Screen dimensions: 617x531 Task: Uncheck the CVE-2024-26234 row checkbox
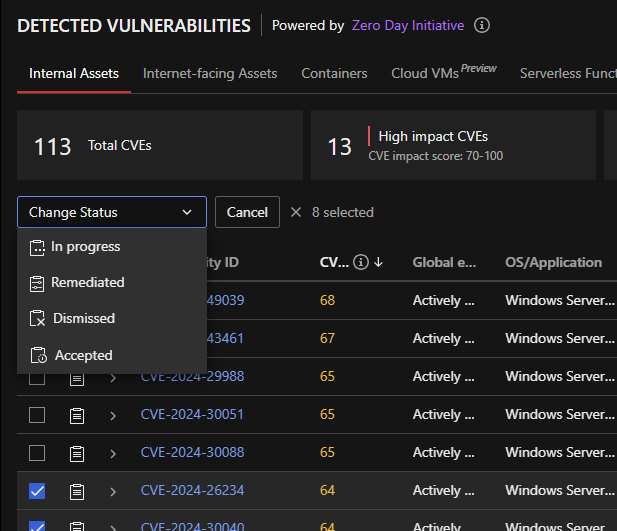click(37, 491)
